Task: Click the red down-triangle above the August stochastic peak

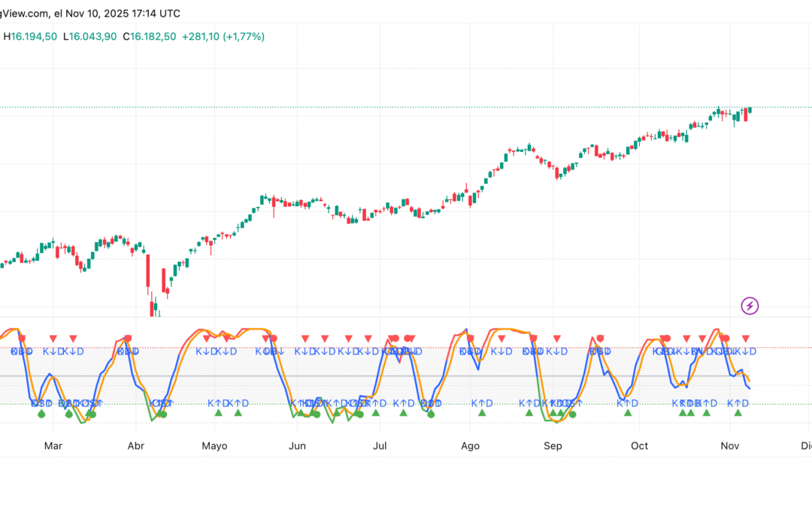Action: coord(500,339)
